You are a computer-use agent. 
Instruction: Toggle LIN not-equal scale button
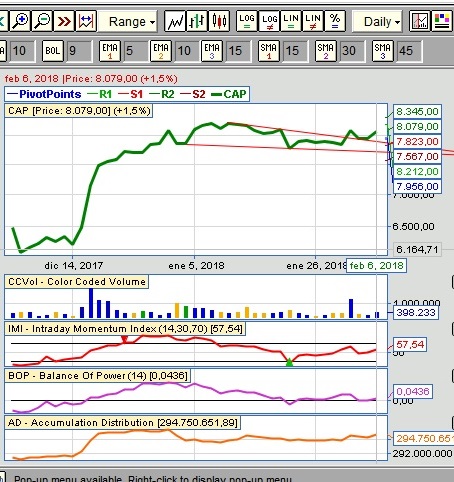click(313, 21)
